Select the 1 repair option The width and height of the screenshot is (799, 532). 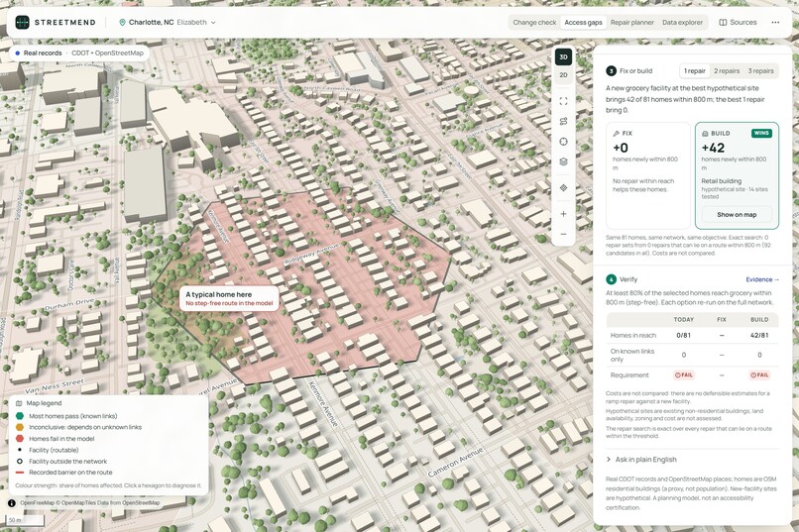[695, 70]
